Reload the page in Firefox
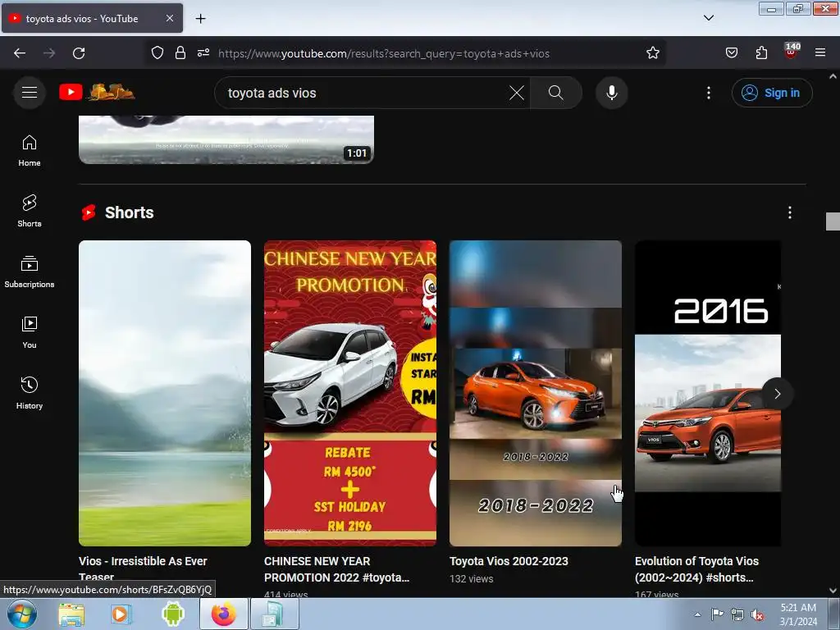The width and height of the screenshot is (840, 630). coord(79,53)
